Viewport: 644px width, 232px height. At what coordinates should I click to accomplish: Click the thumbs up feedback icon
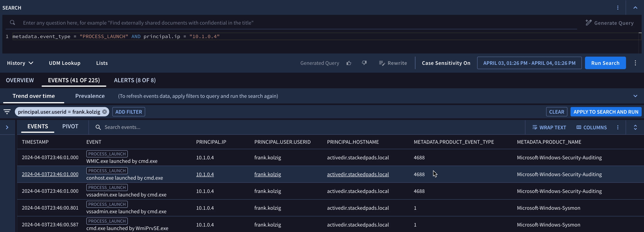pyautogui.click(x=349, y=63)
